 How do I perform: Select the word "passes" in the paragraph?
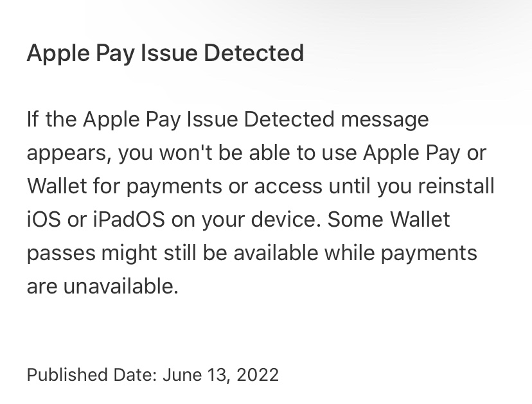61,254
